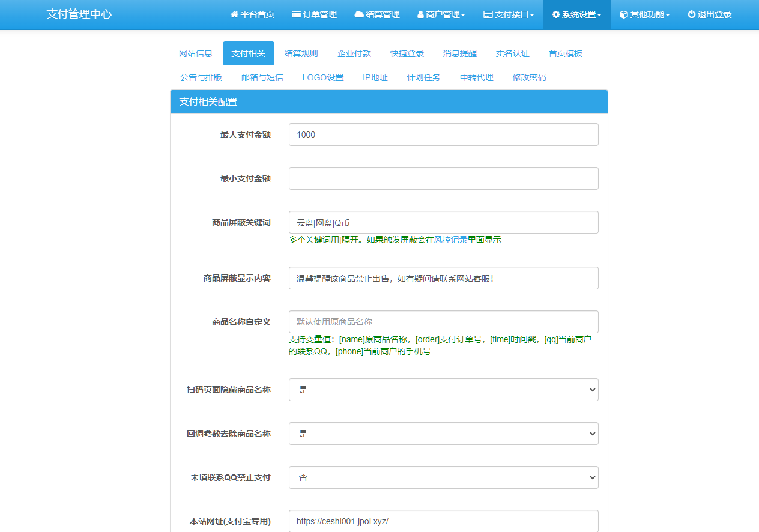The image size is (759, 532).
Task: Click the card icon beside 支付接口
Action: point(488,14)
